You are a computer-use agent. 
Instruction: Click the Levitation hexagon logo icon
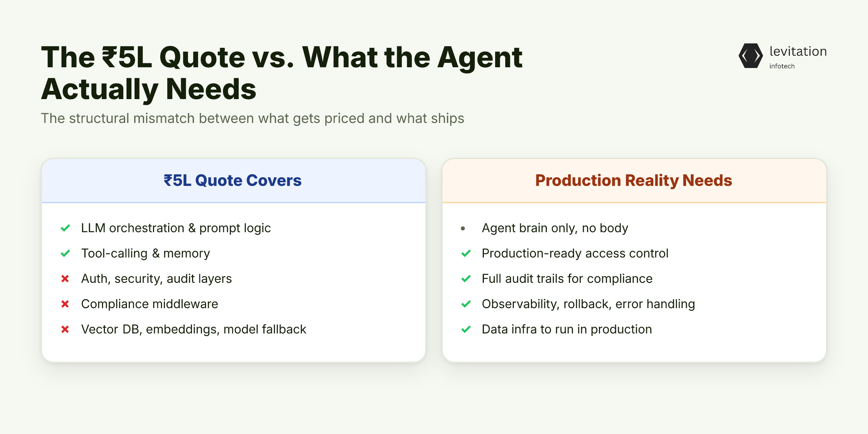click(x=750, y=56)
